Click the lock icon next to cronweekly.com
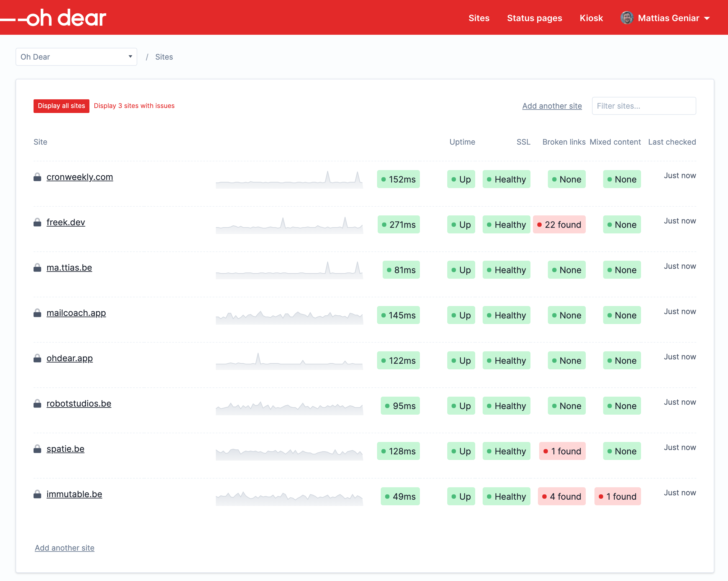 click(x=37, y=176)
